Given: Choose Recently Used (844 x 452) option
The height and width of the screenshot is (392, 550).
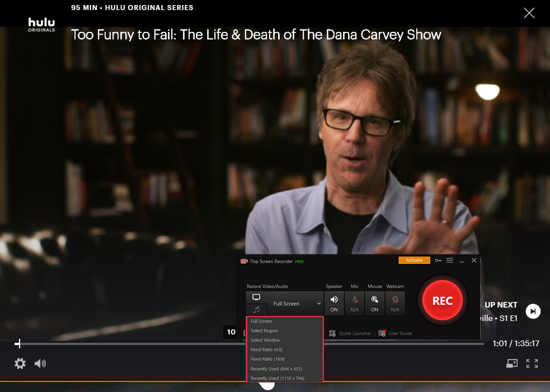Looking at the screenshot, I should coord(276,369).
